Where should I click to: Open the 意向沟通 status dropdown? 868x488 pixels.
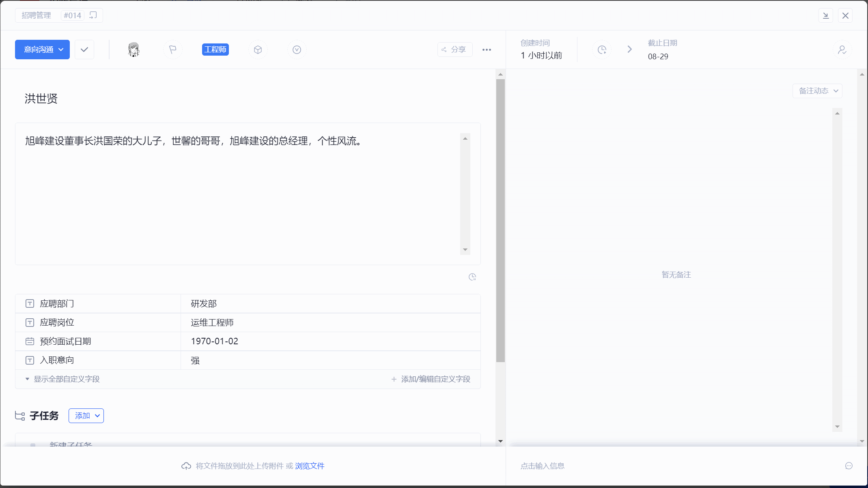(x=42, y=49)
